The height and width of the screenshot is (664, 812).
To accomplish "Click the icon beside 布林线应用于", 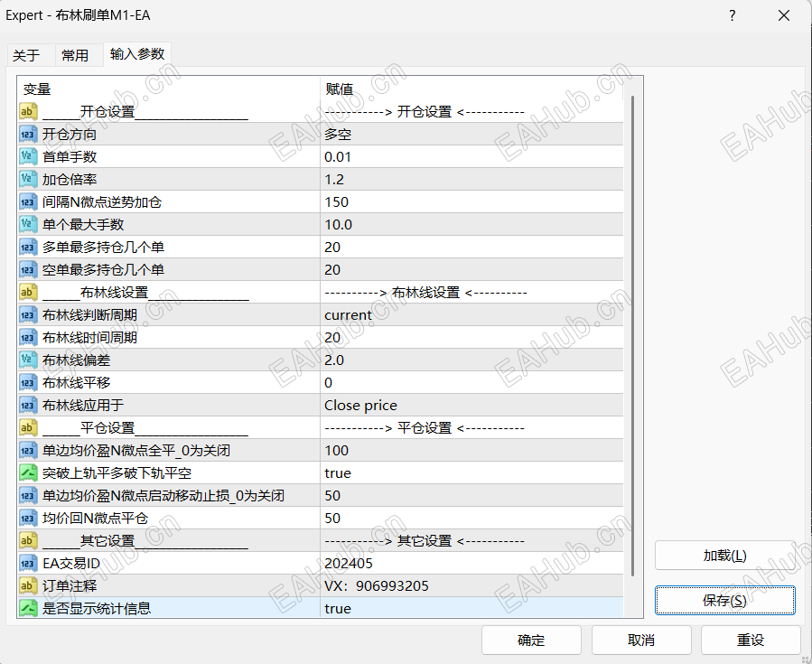I will click(28, 405).
